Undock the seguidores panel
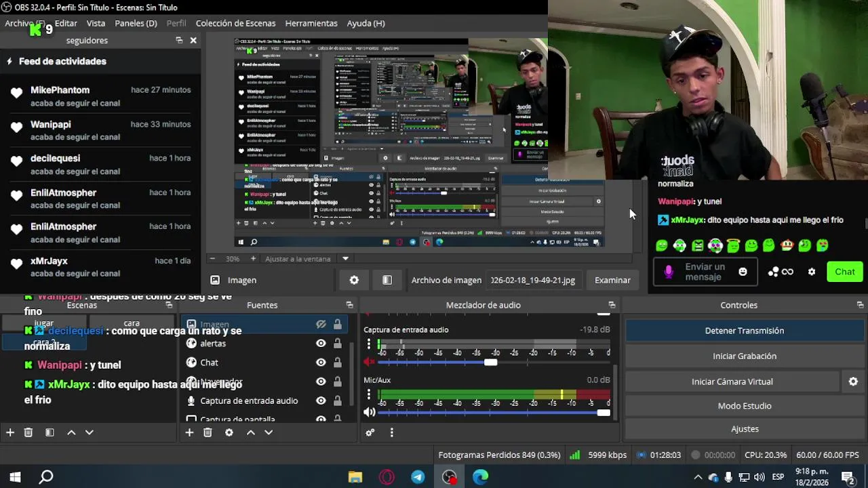The height and width of the screenshot is (488, 868). coord(179,41)
